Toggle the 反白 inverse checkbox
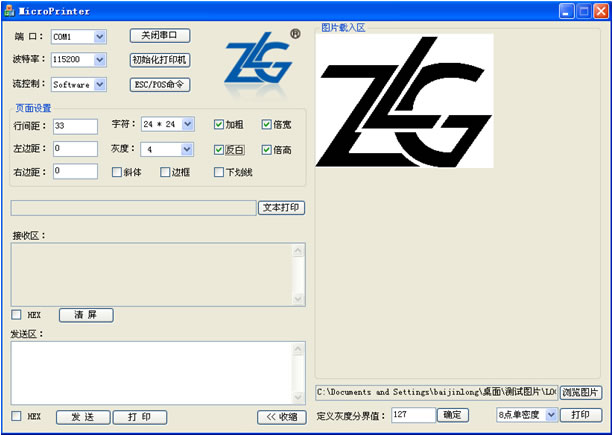Screen dimensions: 613x435 219,149
